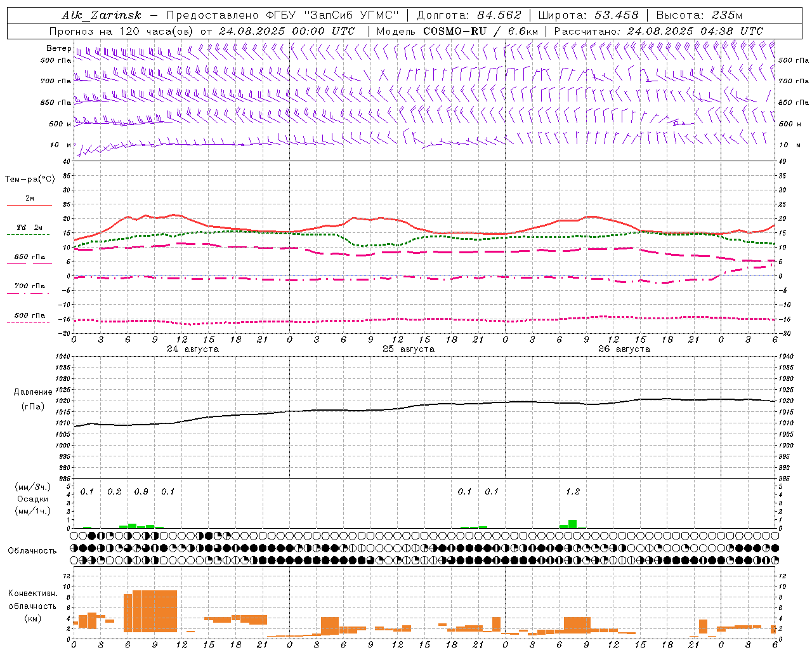The image size is (812, 650).
Task: Select the date label 26 августа
Action: point(624,349)
